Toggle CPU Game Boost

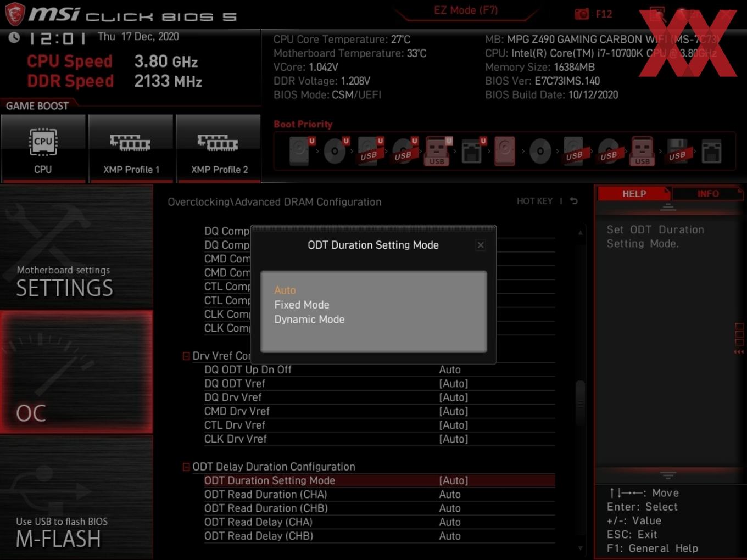click(43, 148)
